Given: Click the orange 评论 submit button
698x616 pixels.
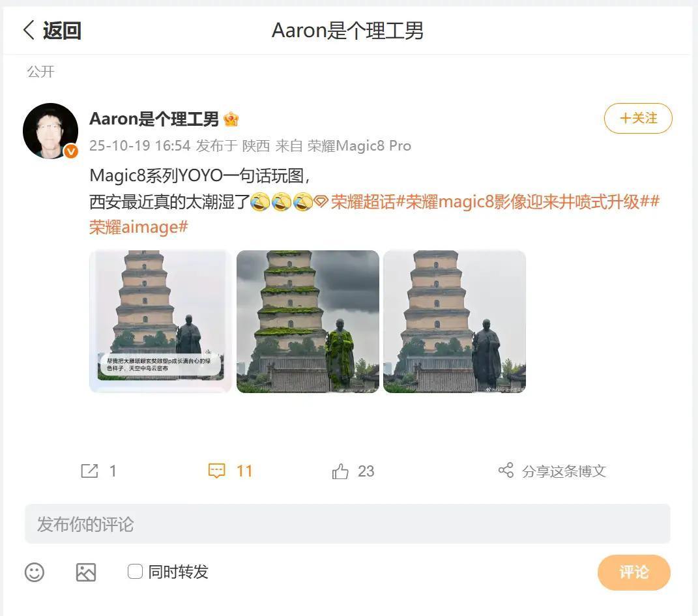Looking at the screenshot, I should [x=634, y=572].
